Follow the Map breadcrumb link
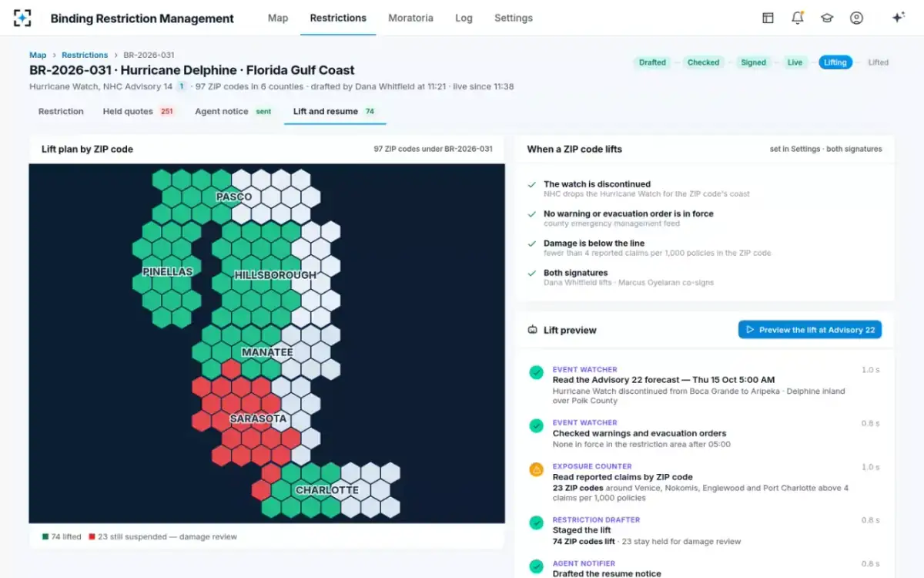Image resolution: width=924 pixels, height=578 pixels. pos(38,55)
